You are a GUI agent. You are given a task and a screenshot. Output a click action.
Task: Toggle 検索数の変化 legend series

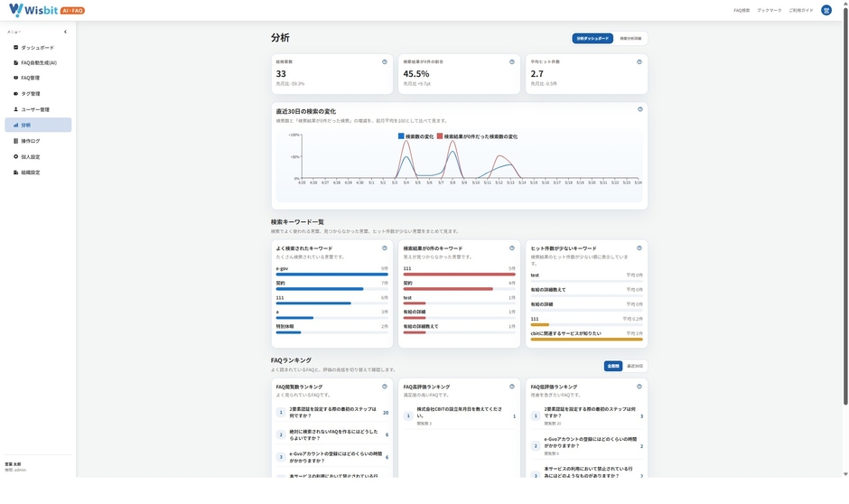415,136
